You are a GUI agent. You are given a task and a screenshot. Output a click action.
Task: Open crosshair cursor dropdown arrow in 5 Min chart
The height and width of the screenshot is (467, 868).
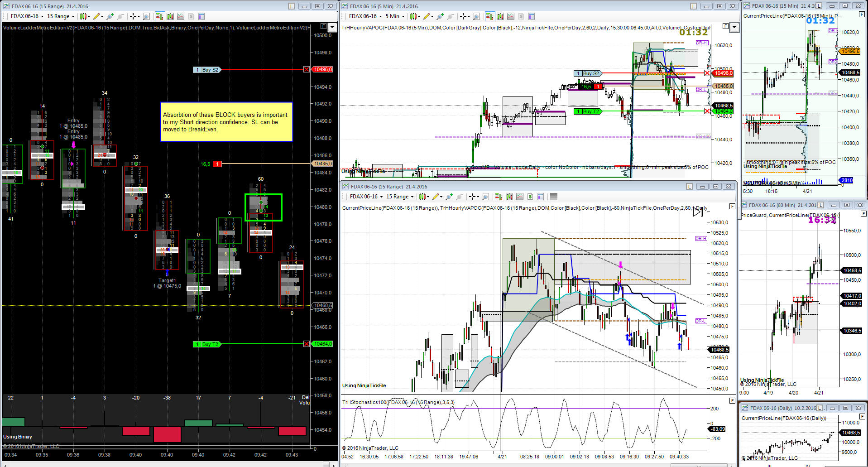pos(470,17)
